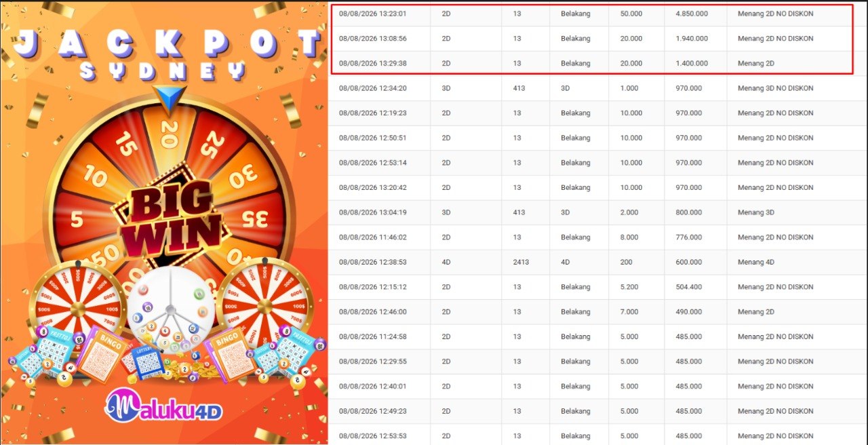Click 20.000 in the 13:08:56 row
868x445 pixels.
[631, 39]
